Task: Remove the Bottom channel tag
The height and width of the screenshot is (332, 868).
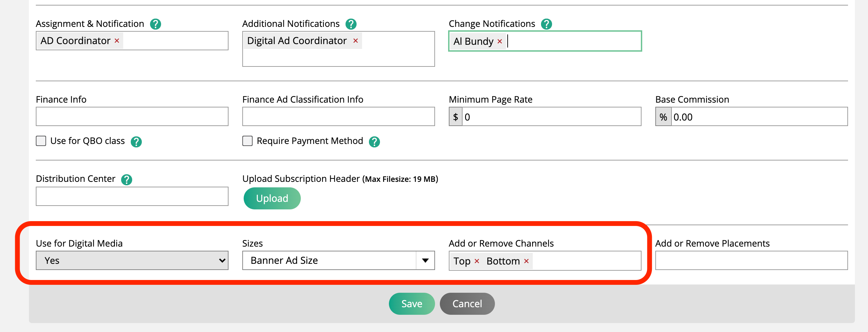Action: (x=526, y=261)
